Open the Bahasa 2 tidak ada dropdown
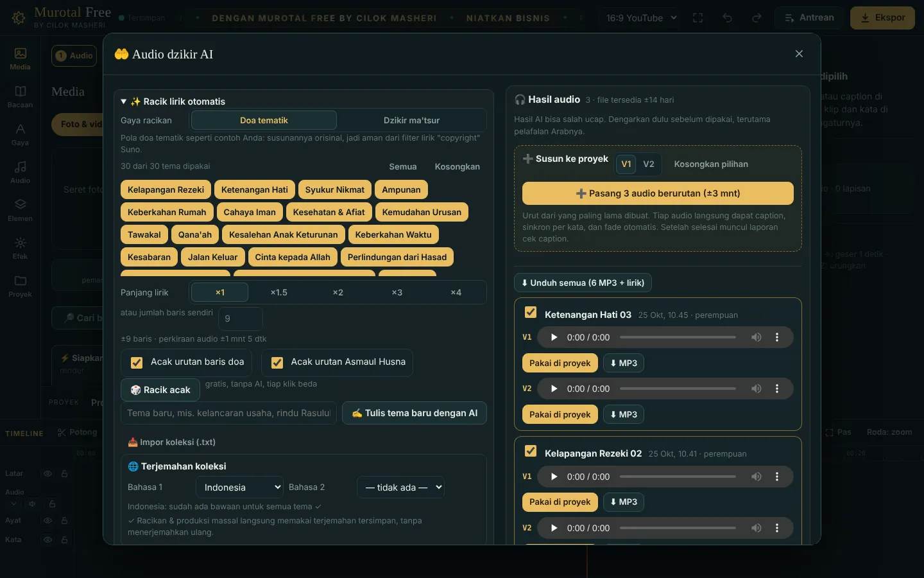The width and height of the screenshot is (924, 578). [400, 487]
